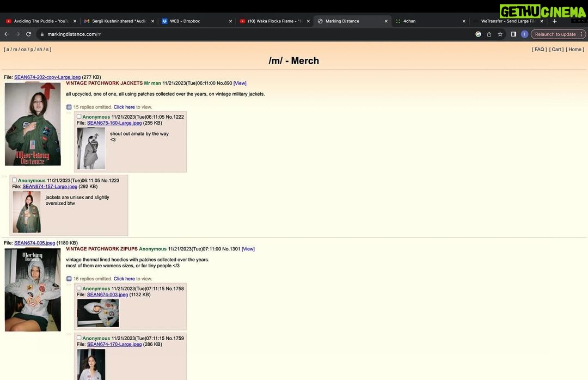This screenshot has width=588, height=380.
Task: Open file link SEAN674-202-copy-Large.jpeg
Action: point(47,77)
